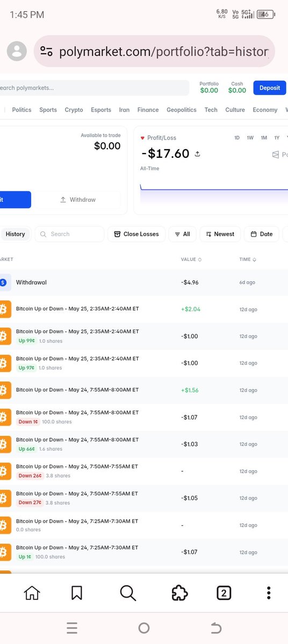Click Bitcoin icon on +$1.56 row

4,390
